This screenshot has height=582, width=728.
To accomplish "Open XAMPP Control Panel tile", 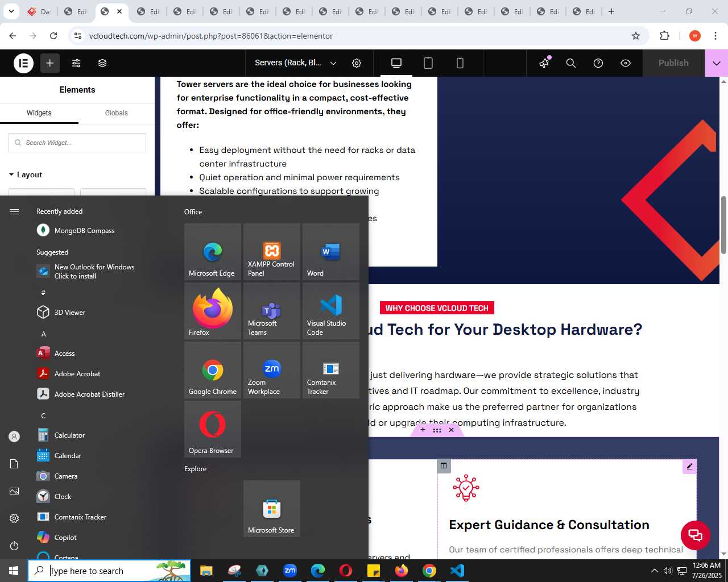I will pyautogui.click(x=272, y=252).
